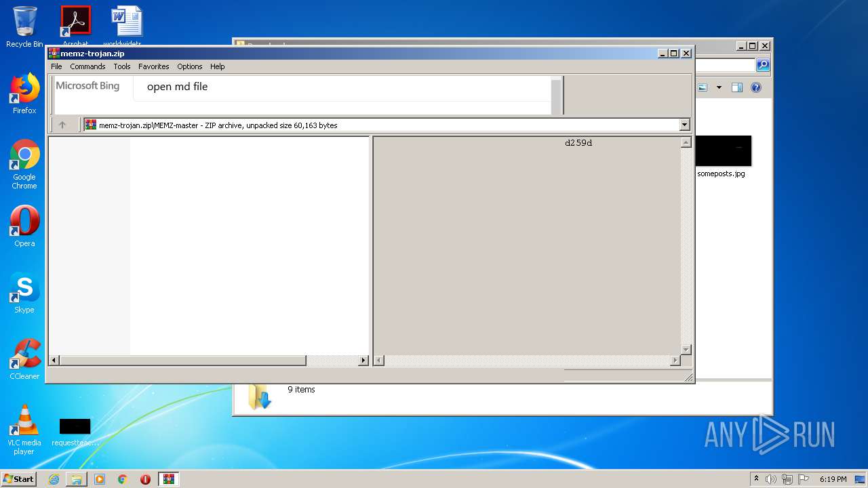Open Windows Explorer from the taskbar

77,479
